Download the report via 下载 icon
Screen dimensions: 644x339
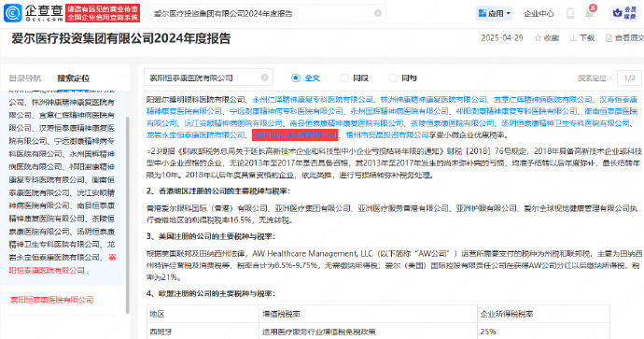click(582, 38)
